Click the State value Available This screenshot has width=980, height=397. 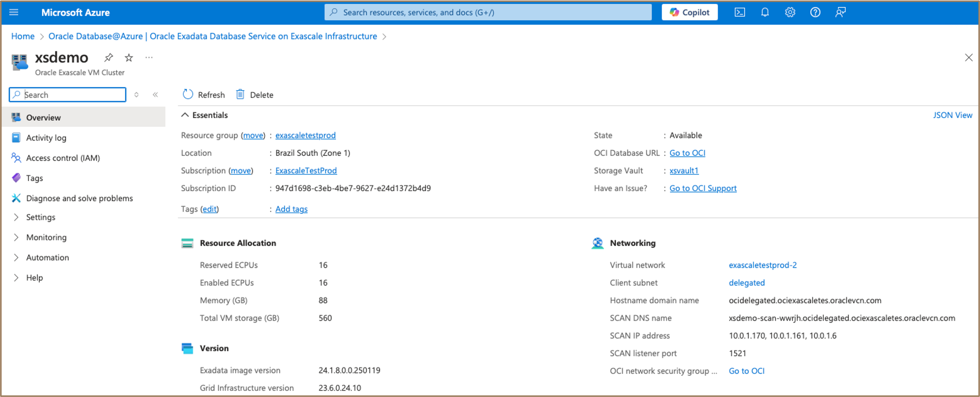click(x=686, y=135)
